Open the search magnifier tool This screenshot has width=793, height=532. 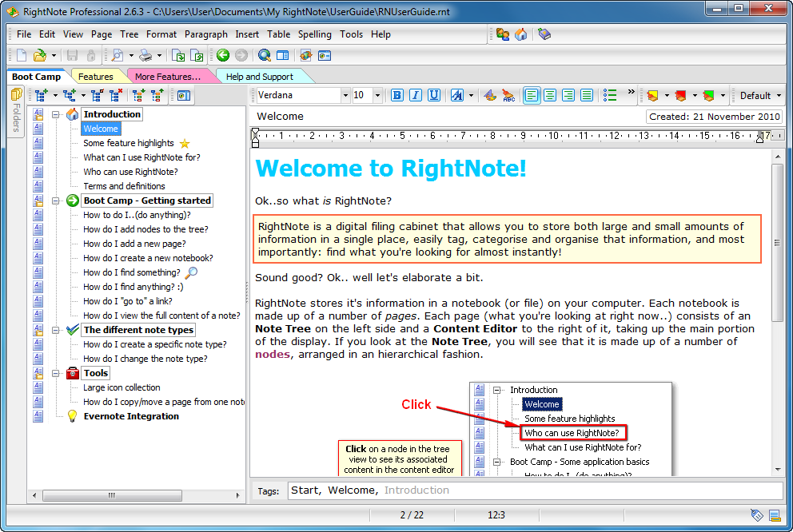[x=264, y=56]
